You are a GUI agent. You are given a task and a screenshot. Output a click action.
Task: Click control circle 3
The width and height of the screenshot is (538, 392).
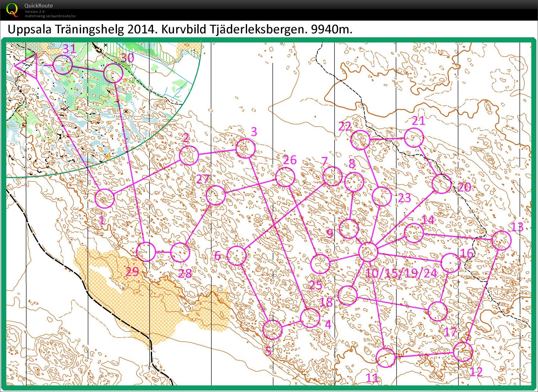(245, 149)
